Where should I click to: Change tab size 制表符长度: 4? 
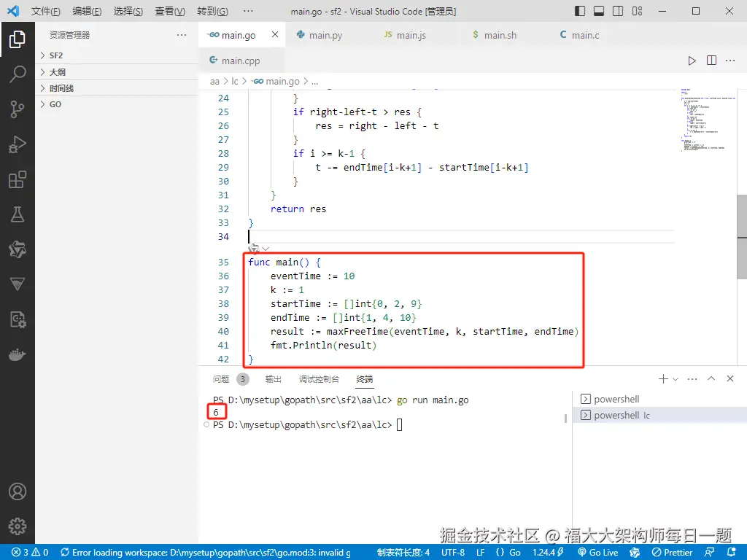pos(403,553)
